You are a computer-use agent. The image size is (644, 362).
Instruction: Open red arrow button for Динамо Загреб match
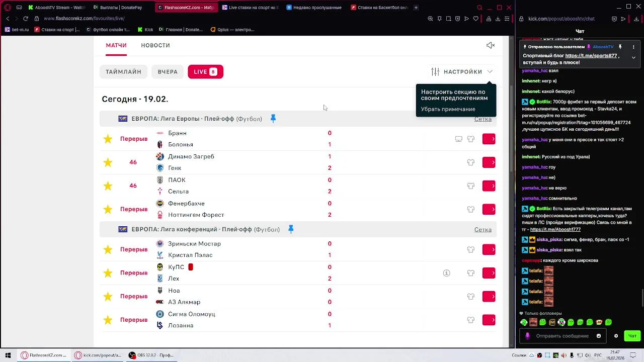tap(489, 162)
